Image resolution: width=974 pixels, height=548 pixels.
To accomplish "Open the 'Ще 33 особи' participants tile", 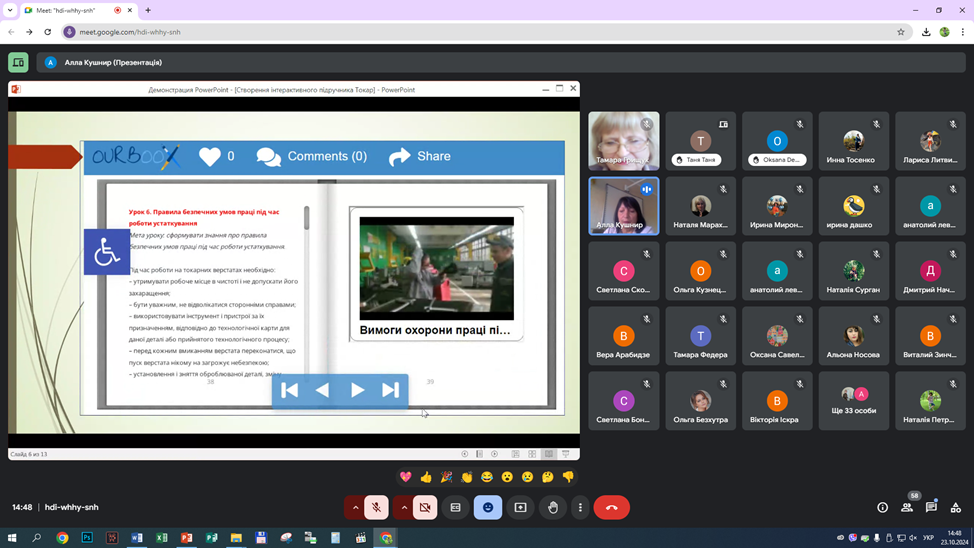I will click(x=853, y=401).
